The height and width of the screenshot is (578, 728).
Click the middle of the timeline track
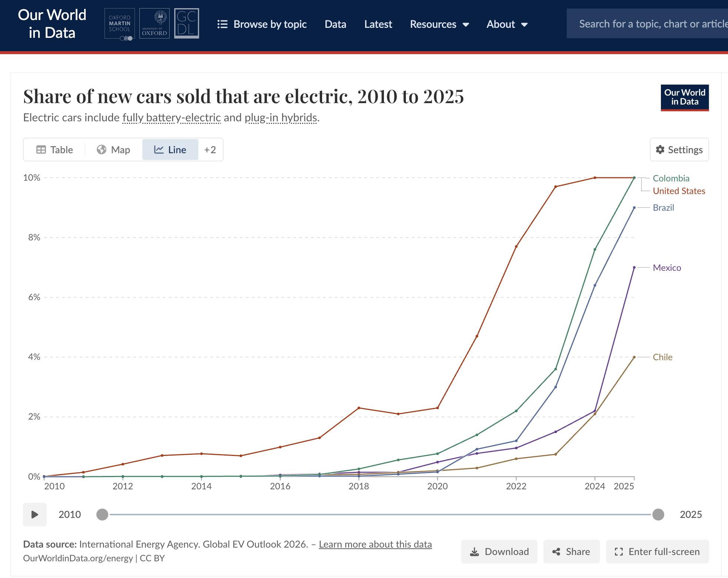pos(380,515)
